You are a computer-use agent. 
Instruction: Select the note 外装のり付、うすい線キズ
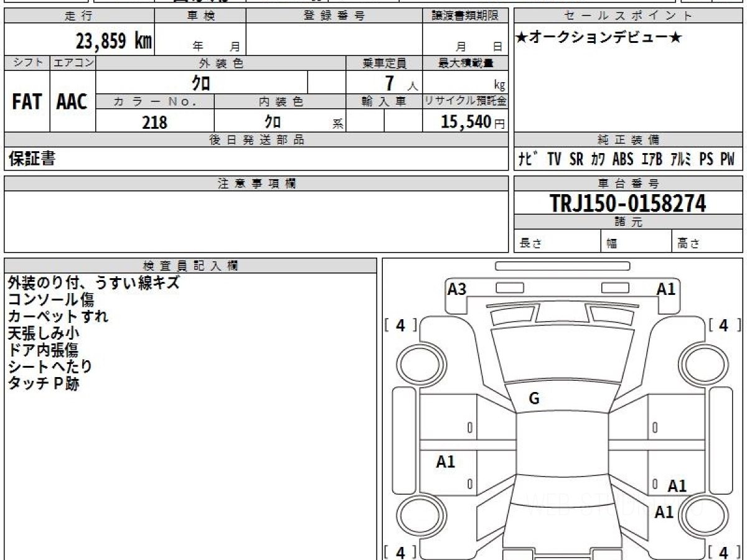[x=93, y=282]
